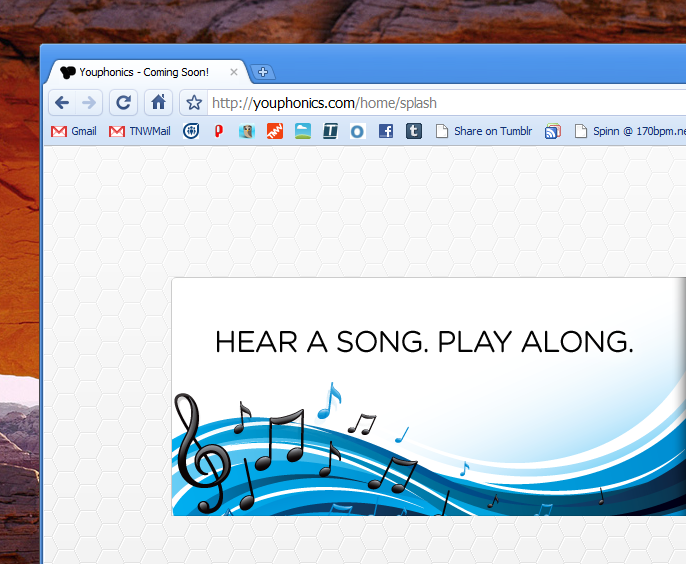The width and height of the screenshot is (686, 564).
Task: Open a new tab with the plus button
Action: click(262, 72)
